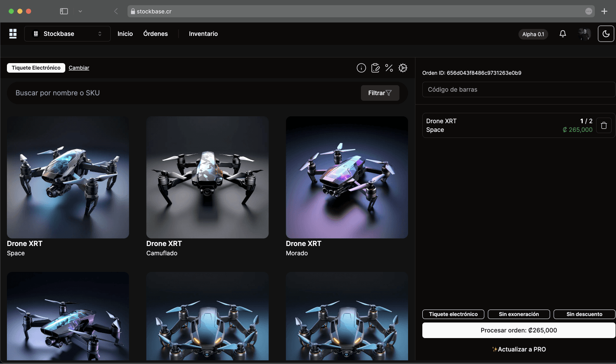This screenshot has width=616, height=364.
Task: Click the Tiquete electrónico option button
Action: click(453, 314)
